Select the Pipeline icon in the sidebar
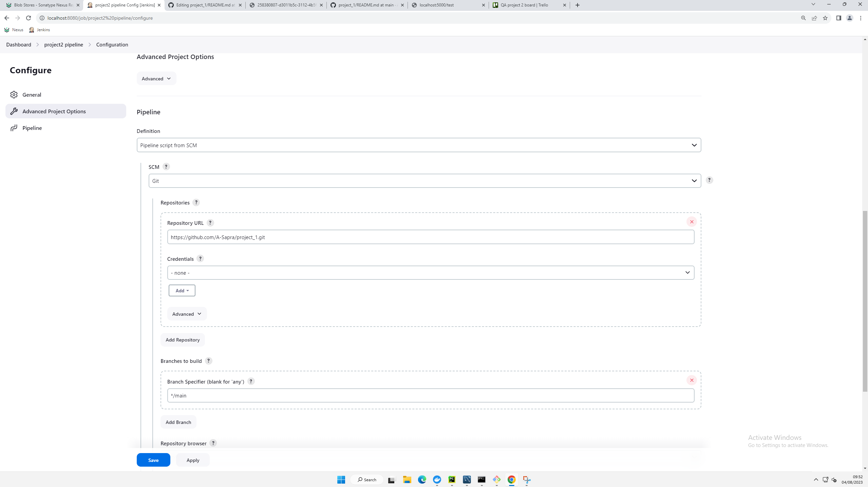 14,128
